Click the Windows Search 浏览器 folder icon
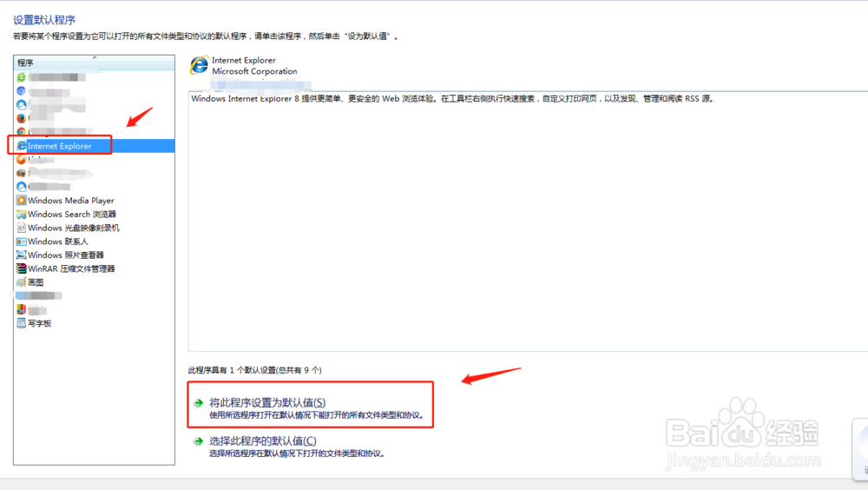The height and width of the screenshot is (490, 868). pos(21,214)
